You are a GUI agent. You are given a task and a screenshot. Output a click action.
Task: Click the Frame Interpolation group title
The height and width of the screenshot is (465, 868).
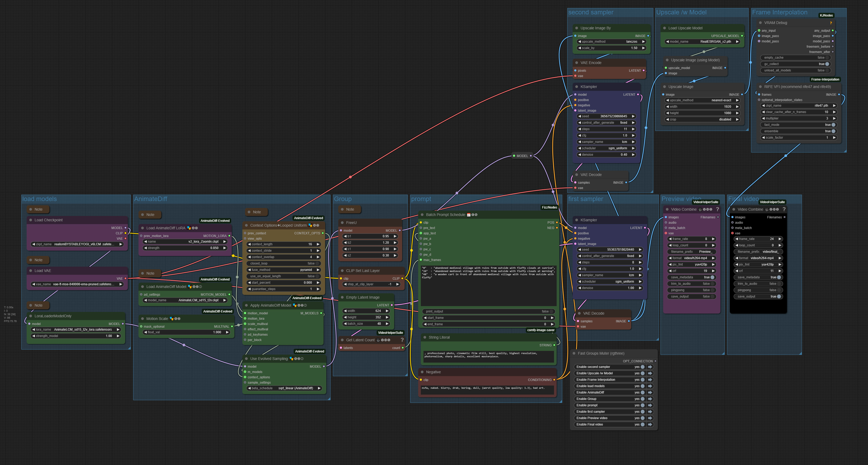(x=779, y=13)
